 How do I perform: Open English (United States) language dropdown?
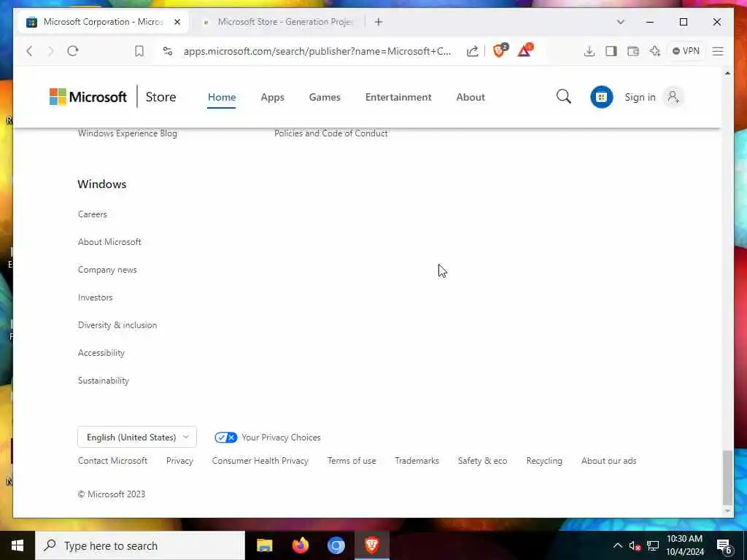137,437
